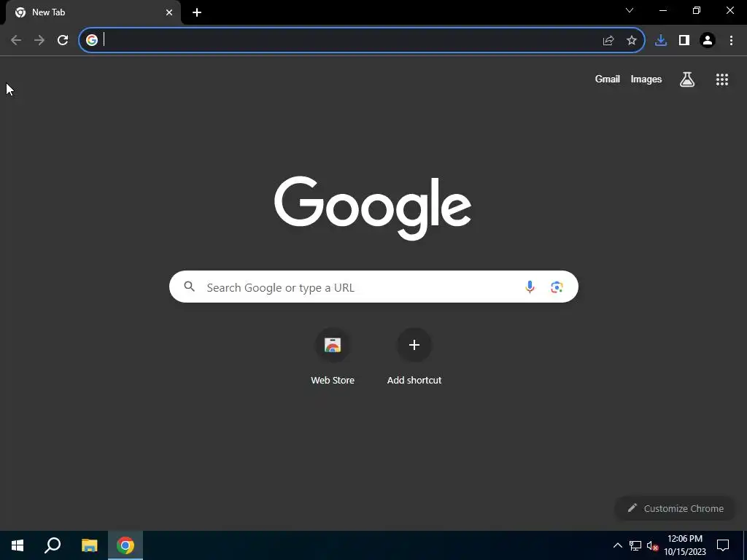Open the Google apps grid
The width and height of the screenshot is (747, 560).
click(722, 79)
